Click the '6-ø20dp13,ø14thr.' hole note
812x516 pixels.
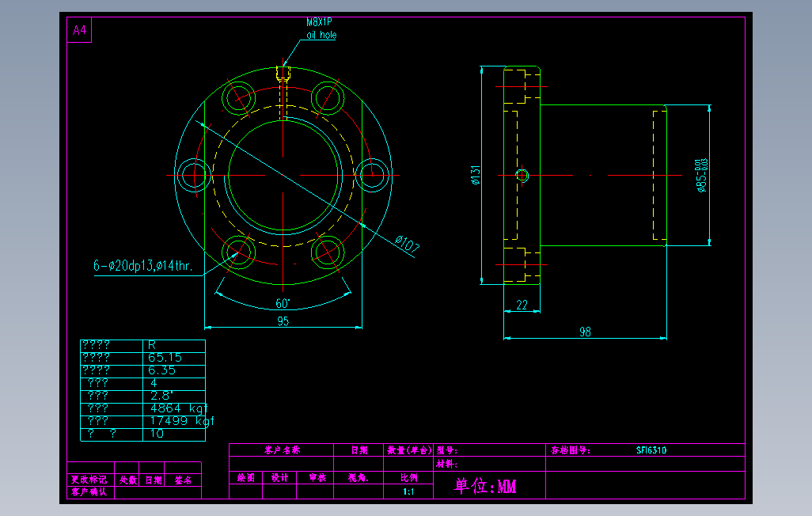tap(143, 266)
